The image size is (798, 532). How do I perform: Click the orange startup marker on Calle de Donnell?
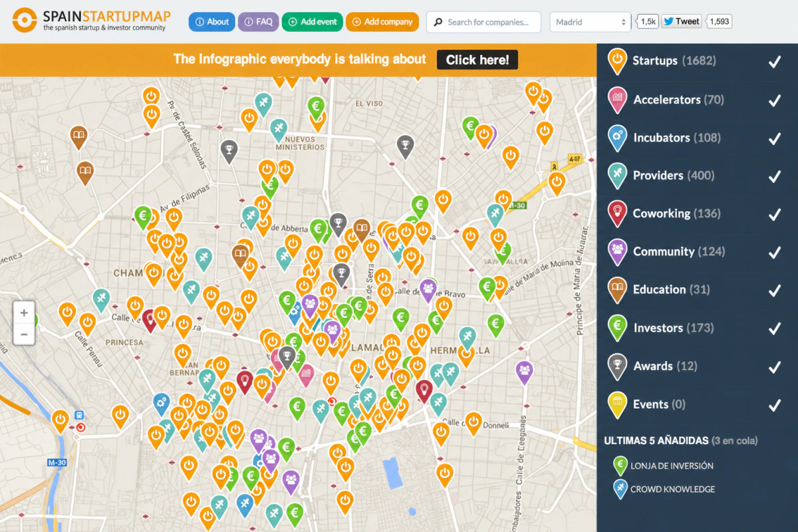(x=473, y=424)
